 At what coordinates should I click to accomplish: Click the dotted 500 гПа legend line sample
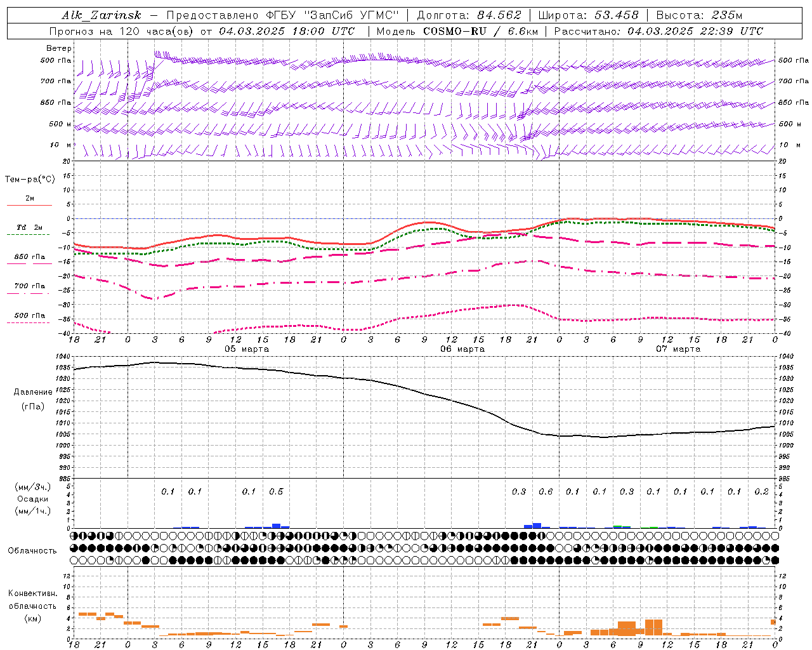[x=28, y=323]
